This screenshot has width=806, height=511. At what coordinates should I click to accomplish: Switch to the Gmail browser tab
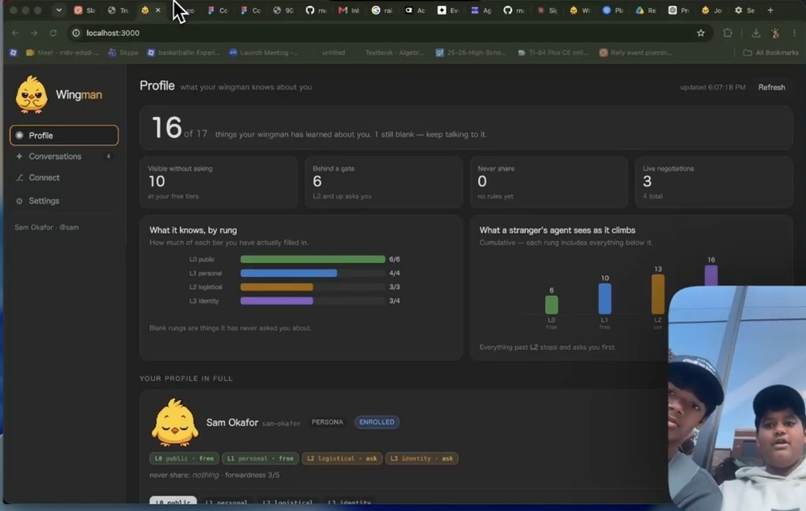(x=348, y=10)
